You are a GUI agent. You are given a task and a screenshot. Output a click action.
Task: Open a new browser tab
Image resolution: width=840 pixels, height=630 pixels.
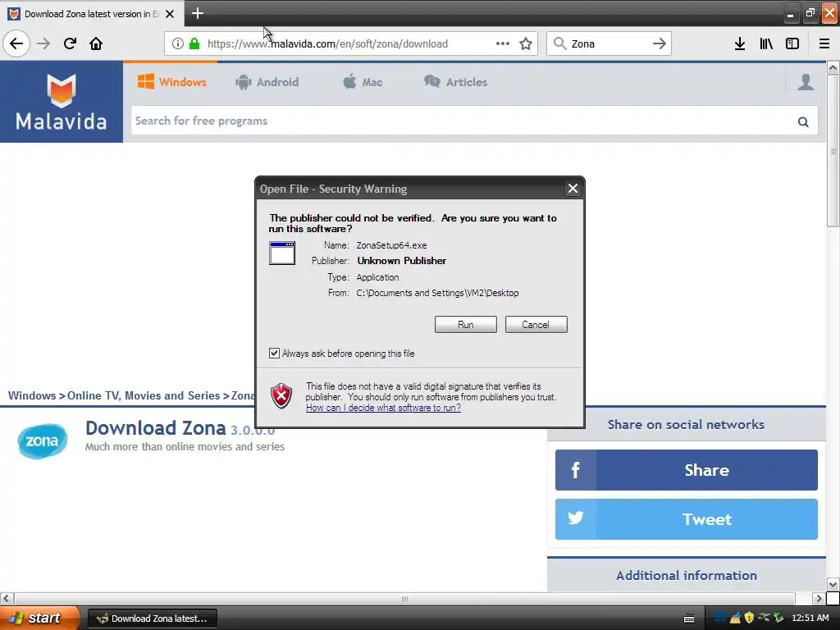tap(197, 13)
